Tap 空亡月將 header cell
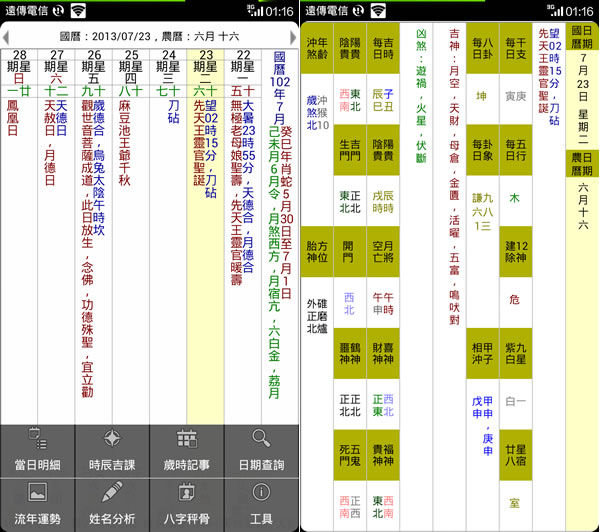This screenshot has width=600, height=532. point(383,252)
